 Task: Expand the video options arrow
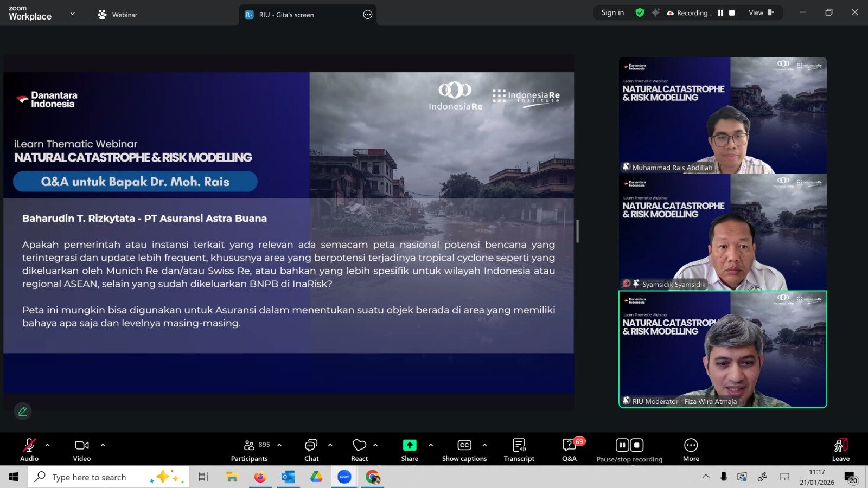pos(103,445)
